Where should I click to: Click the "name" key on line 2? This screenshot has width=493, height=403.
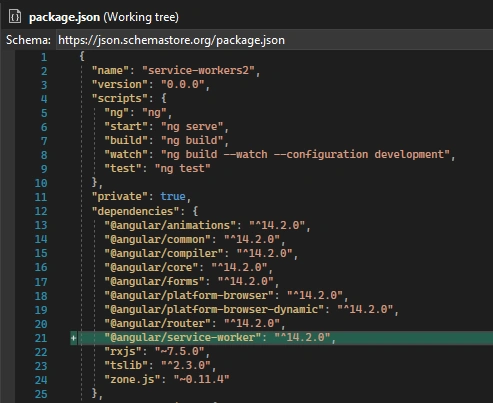tap(110, 70)
